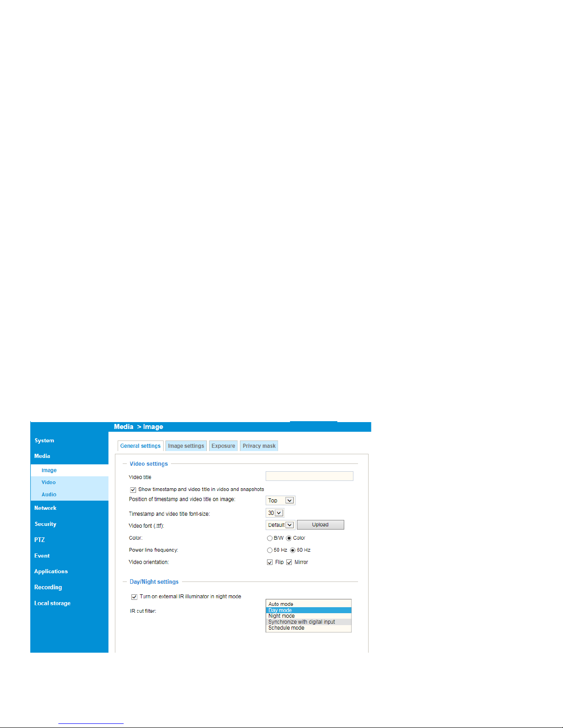Switch to the Privacy mask tab
563x728 pixels.
259,446
